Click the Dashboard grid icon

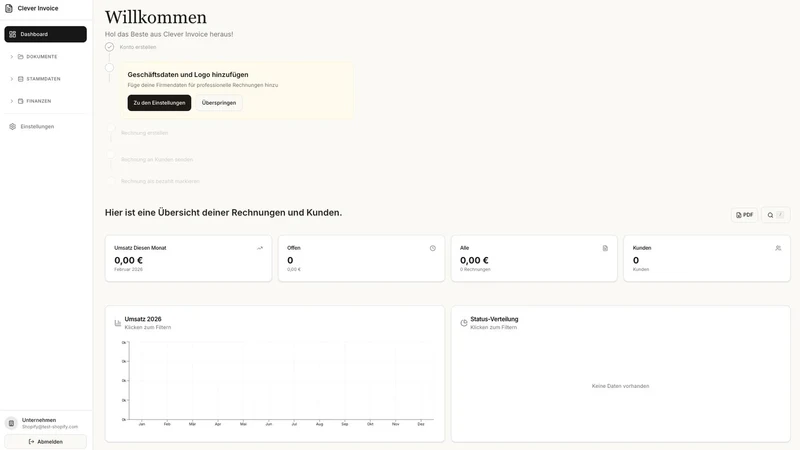tap(12, 34)
